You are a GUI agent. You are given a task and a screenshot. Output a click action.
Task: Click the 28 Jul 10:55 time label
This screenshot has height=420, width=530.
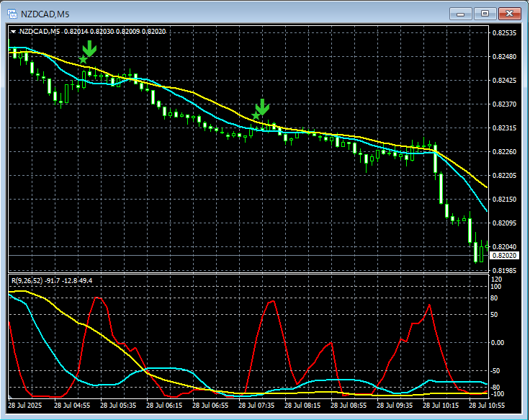point(486,406)
